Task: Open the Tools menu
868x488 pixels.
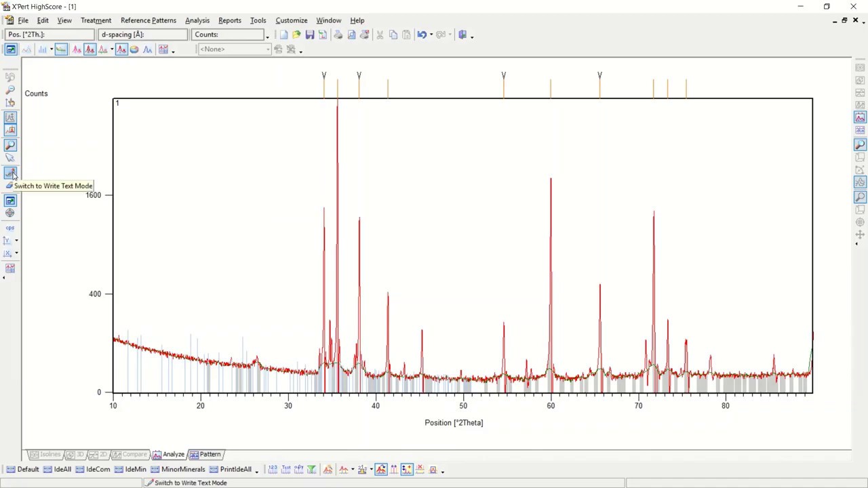Action: point(258,20)
